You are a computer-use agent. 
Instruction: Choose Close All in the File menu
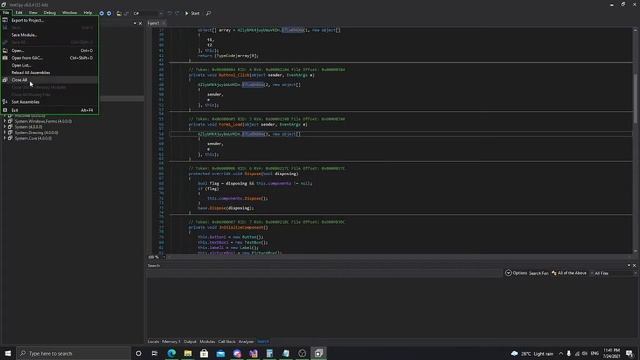point(49,80)
